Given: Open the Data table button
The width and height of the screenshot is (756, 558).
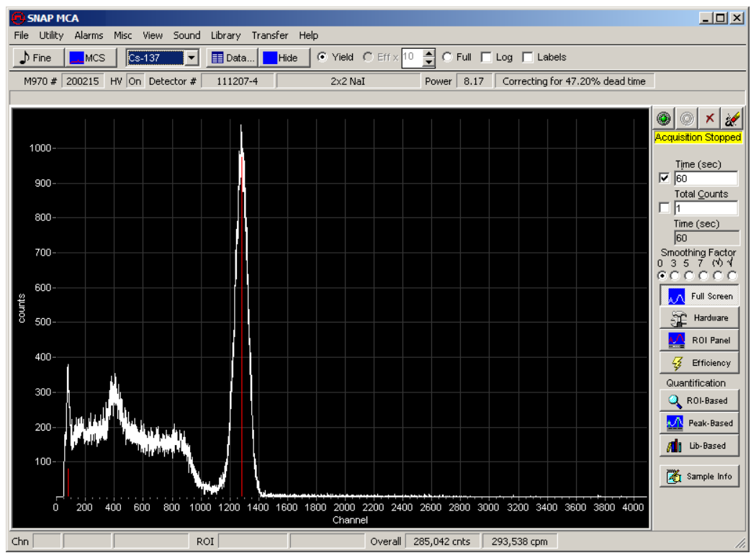Looking at the screenshot, I should coord(233,58).
